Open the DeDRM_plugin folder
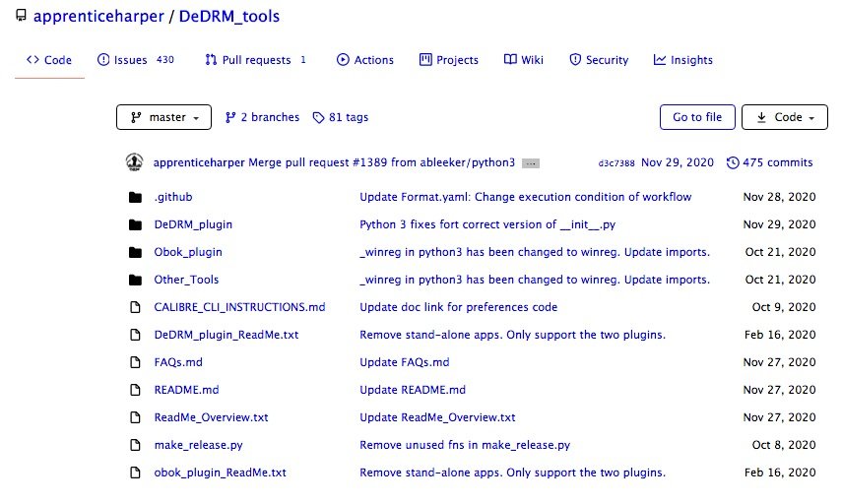Viewport: 842px width, 504px height. 193,224
